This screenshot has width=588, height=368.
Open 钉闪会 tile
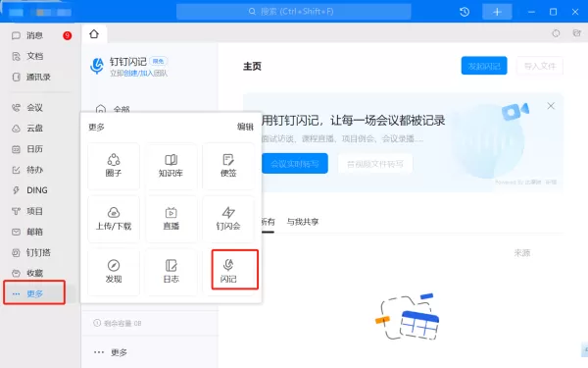click(x=228, y=219)
